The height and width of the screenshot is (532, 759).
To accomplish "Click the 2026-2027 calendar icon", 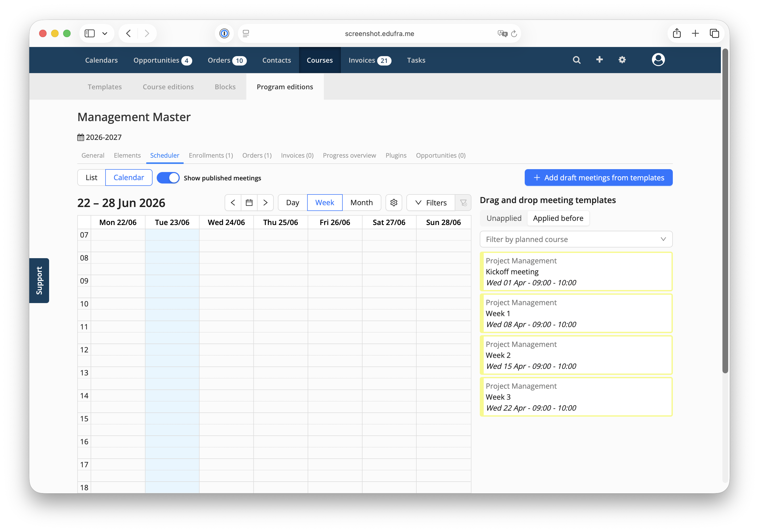I will tap(81, 137).
